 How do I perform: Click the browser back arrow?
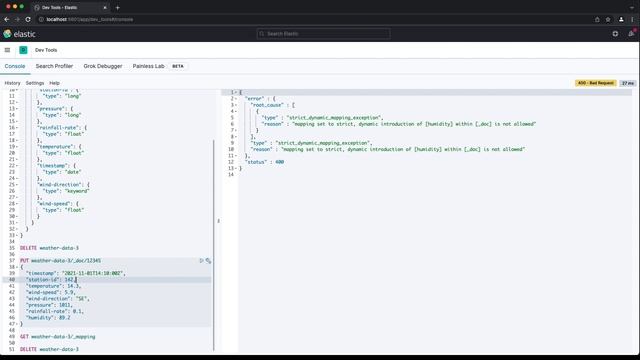7,19
